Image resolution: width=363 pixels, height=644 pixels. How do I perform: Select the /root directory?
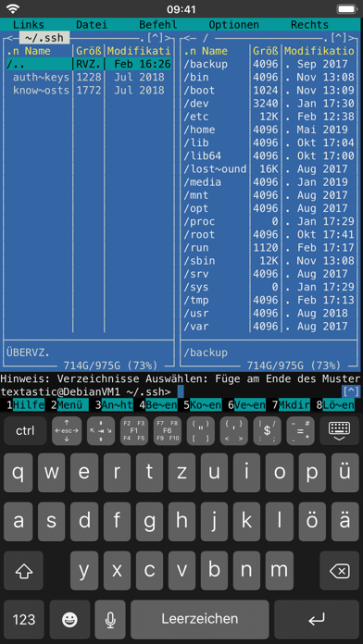[199, 234]
